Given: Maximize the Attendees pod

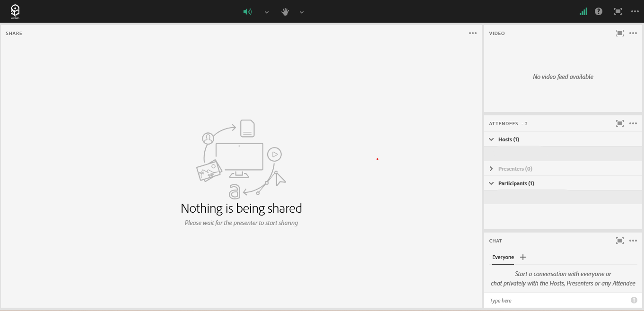Looking at the screenshot, I should 620,123.
